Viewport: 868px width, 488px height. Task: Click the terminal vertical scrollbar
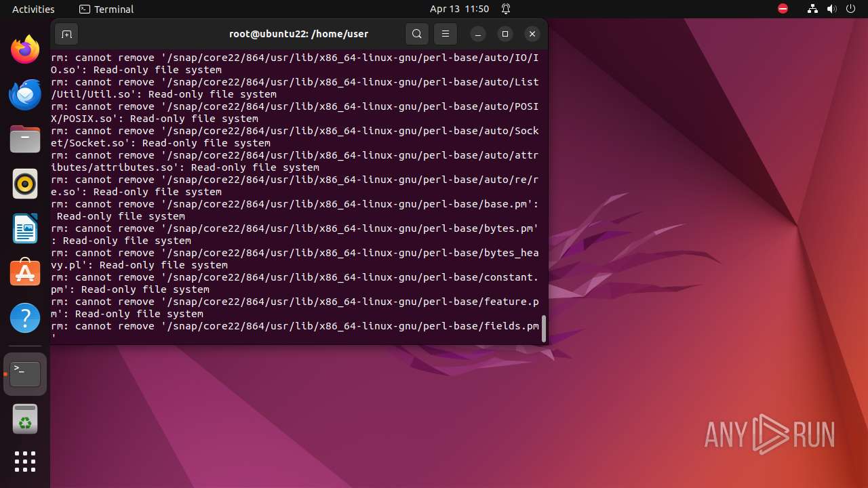[543, 329]
